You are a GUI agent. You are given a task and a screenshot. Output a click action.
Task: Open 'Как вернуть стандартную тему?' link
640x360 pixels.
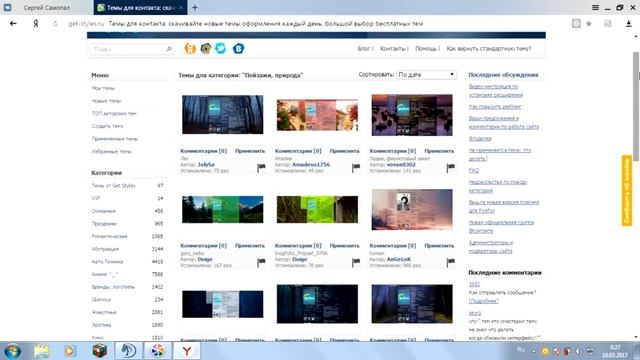coord(489,49)
